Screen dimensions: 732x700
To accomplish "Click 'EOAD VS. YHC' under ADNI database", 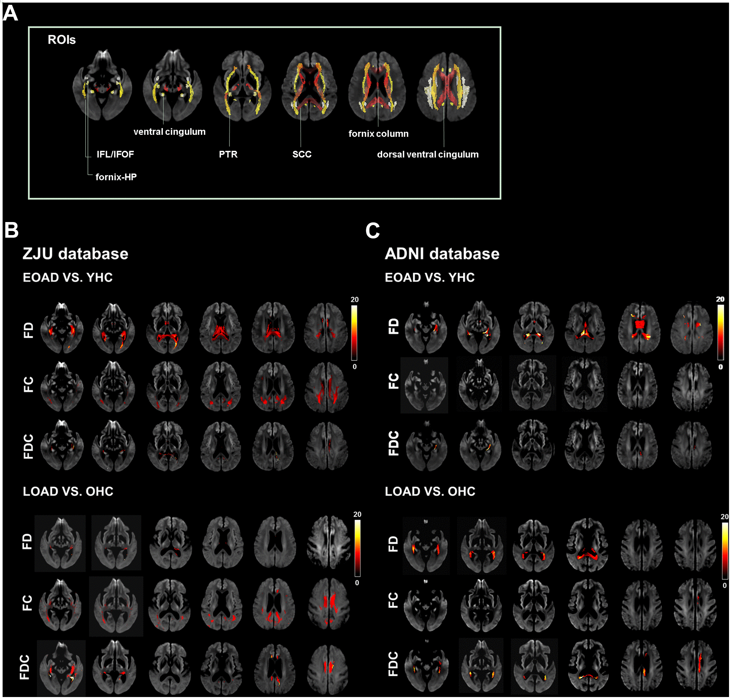I will coord(430,277).
